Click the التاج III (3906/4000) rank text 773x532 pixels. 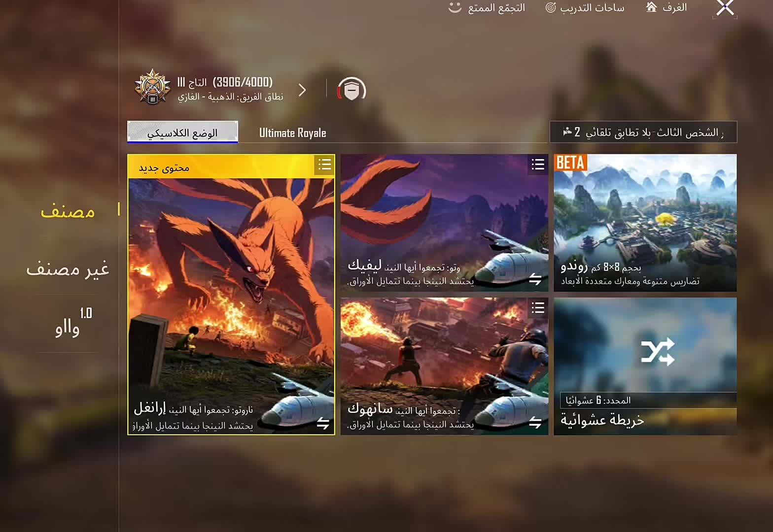tap(225, 82)
